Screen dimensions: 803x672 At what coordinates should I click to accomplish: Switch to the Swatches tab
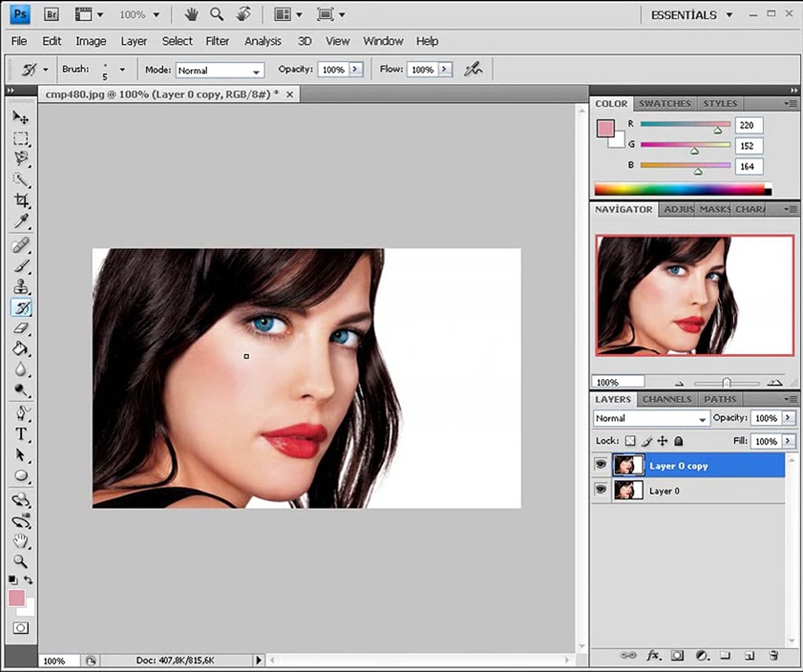(x=664, y=104)
